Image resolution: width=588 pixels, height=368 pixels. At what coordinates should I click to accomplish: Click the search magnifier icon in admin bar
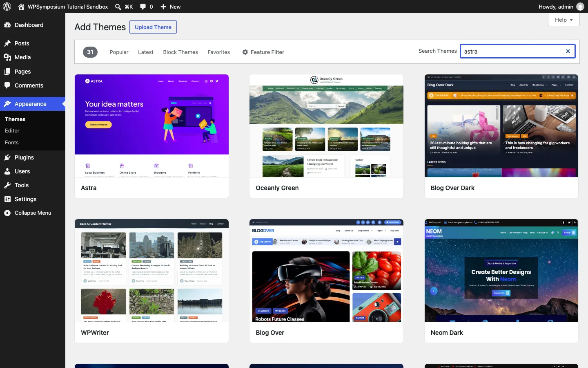[118, 7]
